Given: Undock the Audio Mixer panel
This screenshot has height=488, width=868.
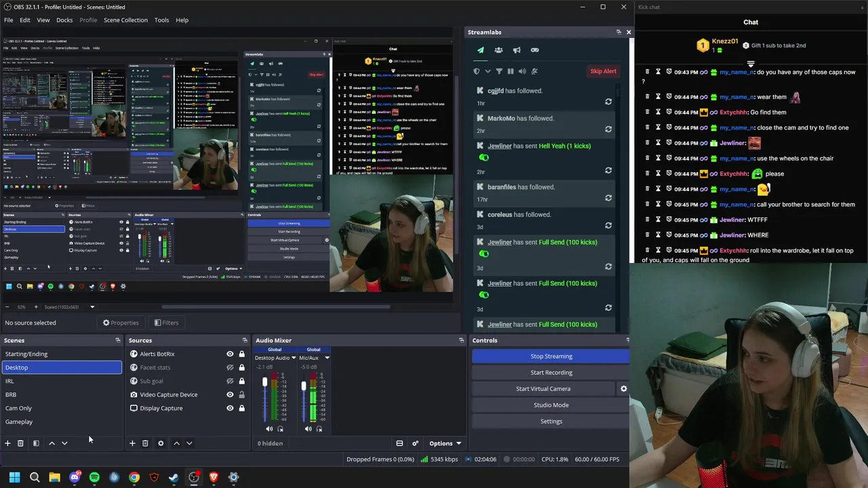Looking at the screenshot, I should 461,340.
